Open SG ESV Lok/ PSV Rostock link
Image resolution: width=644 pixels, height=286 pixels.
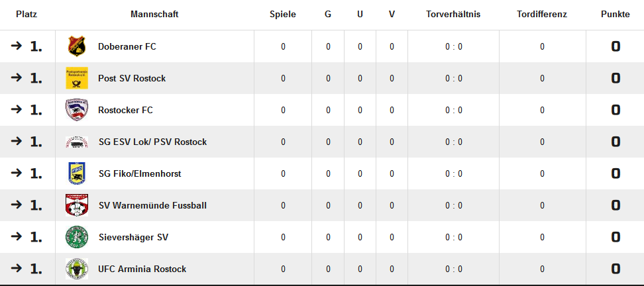[152, 142]
